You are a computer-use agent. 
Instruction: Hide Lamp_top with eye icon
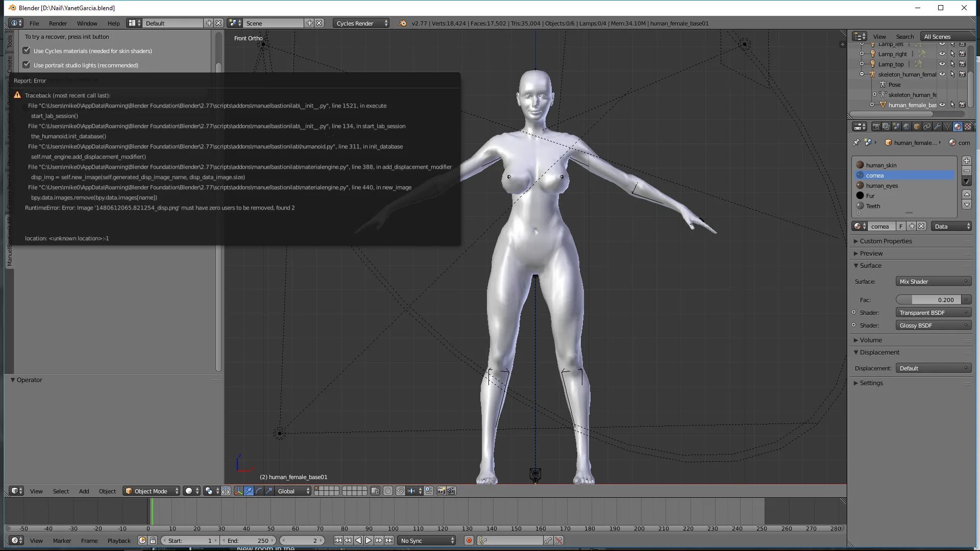coord(942,64)
